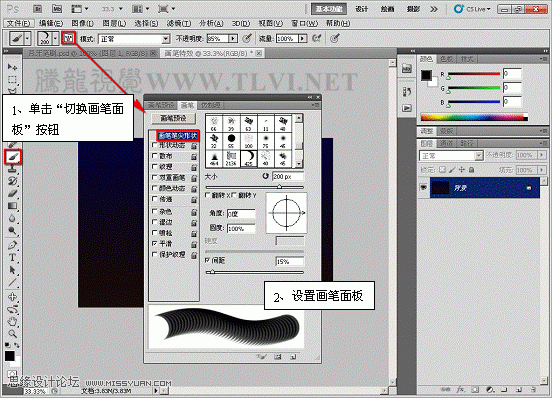Toggle the Spacing (间距) checkbox
Image resolution: width=552 pixels, height=398 pixels.
coord(208,260)
